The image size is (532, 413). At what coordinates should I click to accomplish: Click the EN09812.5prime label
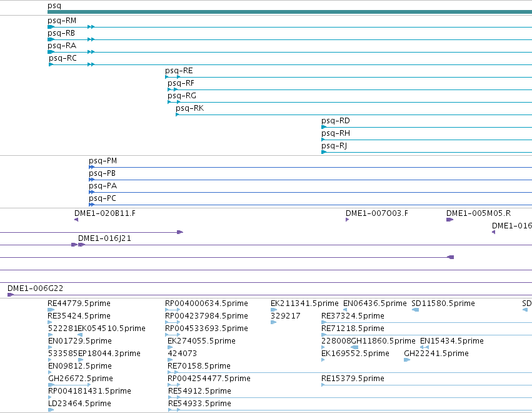(x=80, y=366)
